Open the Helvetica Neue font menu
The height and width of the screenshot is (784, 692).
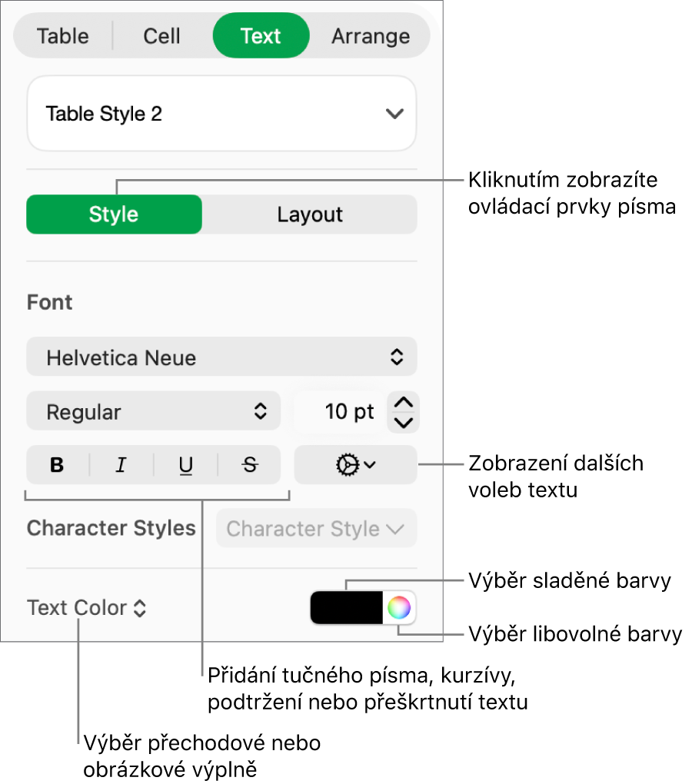tap(221, 357)
